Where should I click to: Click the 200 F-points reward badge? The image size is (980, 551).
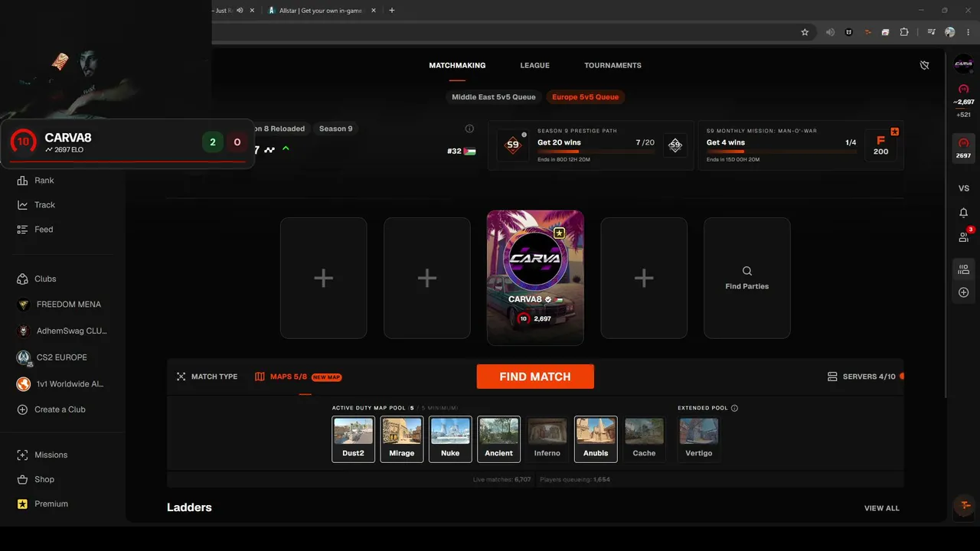coord(880,145)
